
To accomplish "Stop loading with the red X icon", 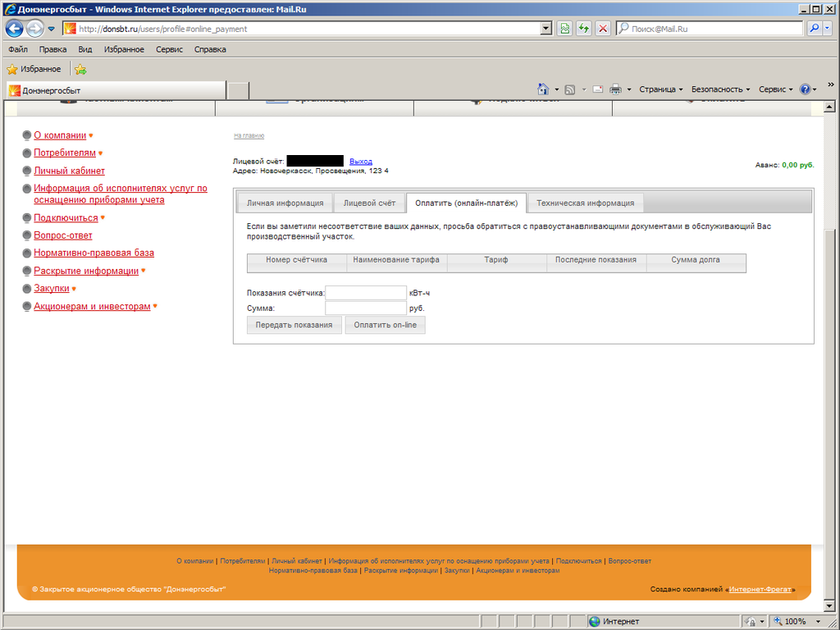I will pos(603,29).
